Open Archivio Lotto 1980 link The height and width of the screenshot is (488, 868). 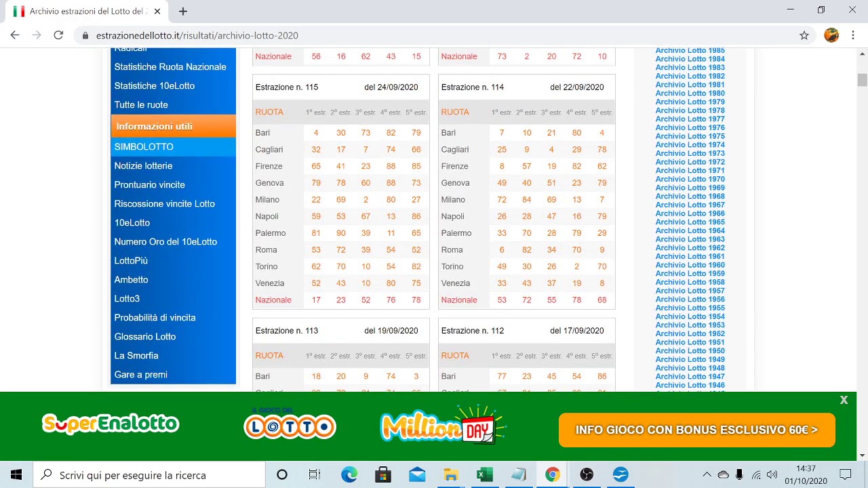tap(690, 94)
